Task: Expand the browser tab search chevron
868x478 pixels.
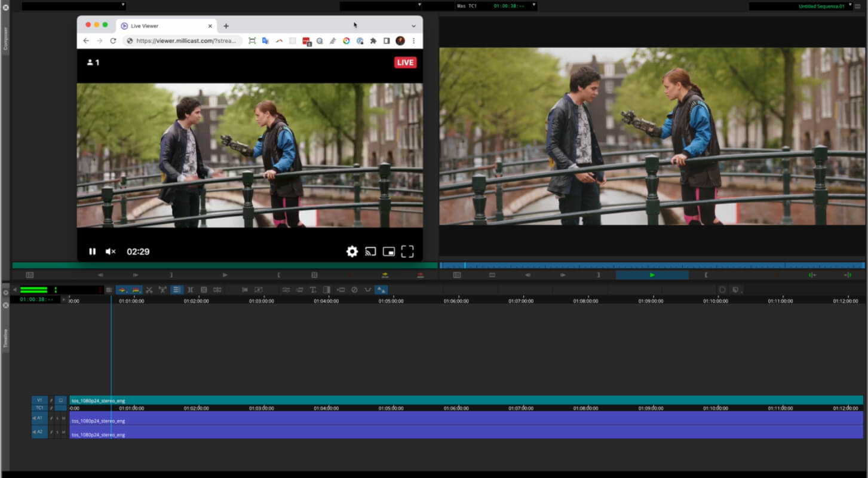Action: tap(413, 26)
